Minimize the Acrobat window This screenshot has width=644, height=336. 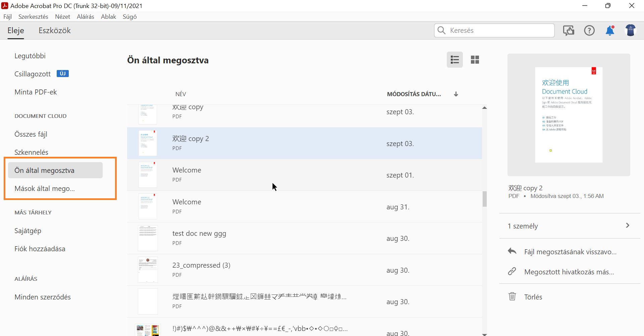point(585,6)
